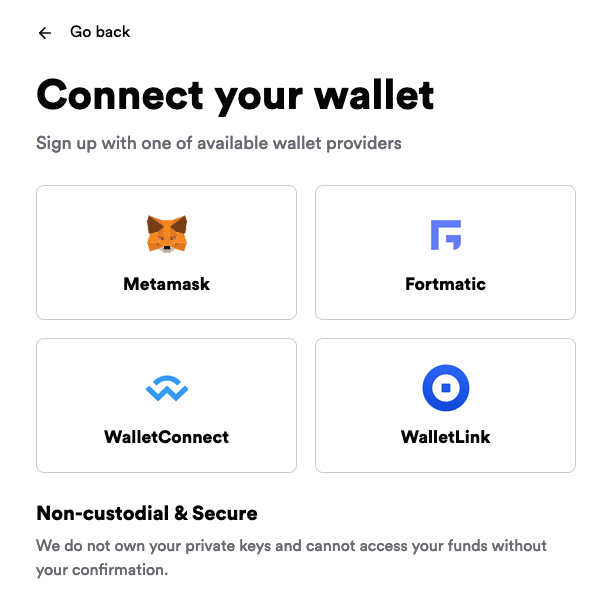The width and height of the screenshot is (608, 603).
Task: Click the blue WalletConnect wave logo
Action: tap(167, 388)
